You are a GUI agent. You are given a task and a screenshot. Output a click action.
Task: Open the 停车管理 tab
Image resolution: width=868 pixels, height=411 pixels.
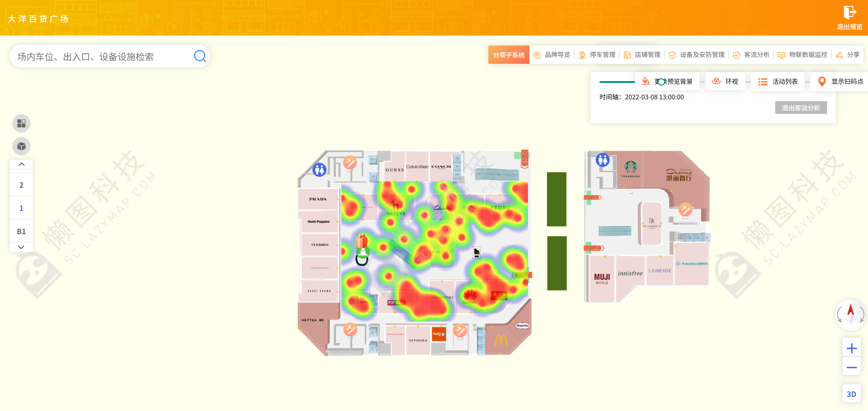(x=597, y=55)
